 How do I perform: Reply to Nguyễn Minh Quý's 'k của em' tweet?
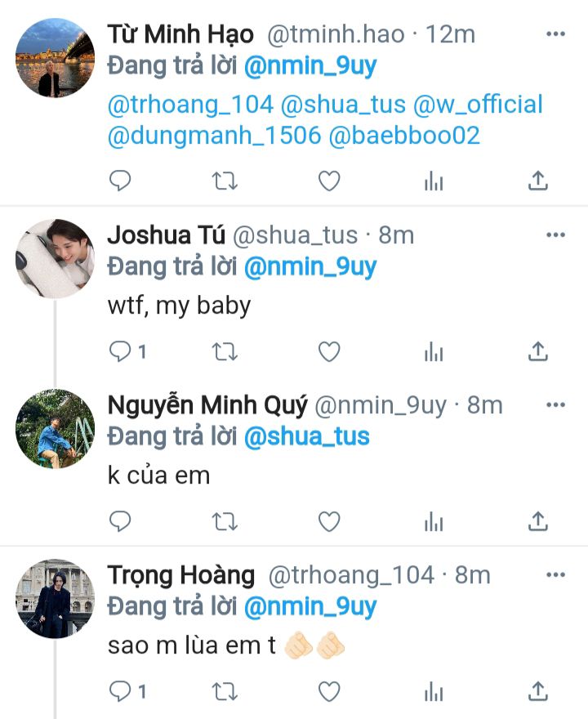(x=120, y=520)
